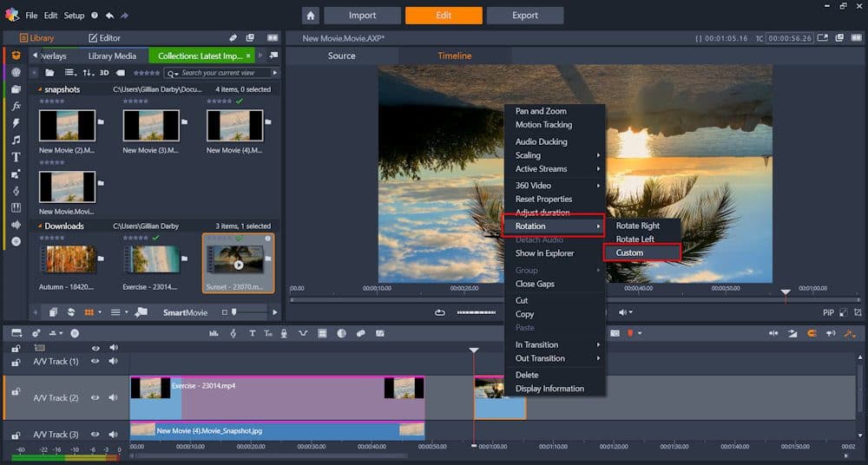Mute A/V Track (3) speaker icon
Image resolution: width=868 pixels, height=465 pixels.
pyautogui.click(x=114, y=434)
